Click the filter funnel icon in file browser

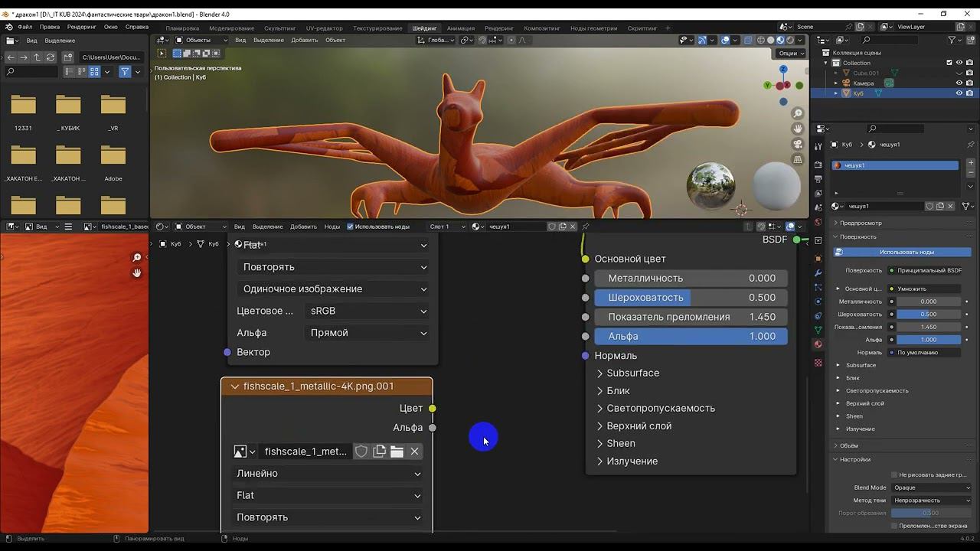(x=125, y=71)
